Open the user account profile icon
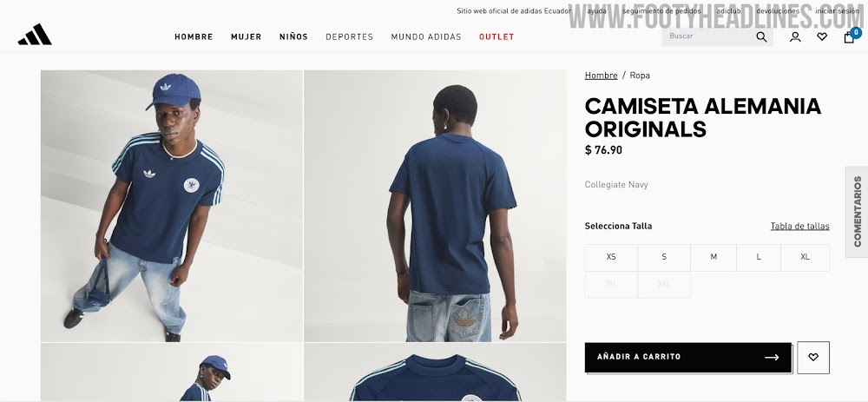Viewport: 868px width, 402px height. [x=795, y=37]
